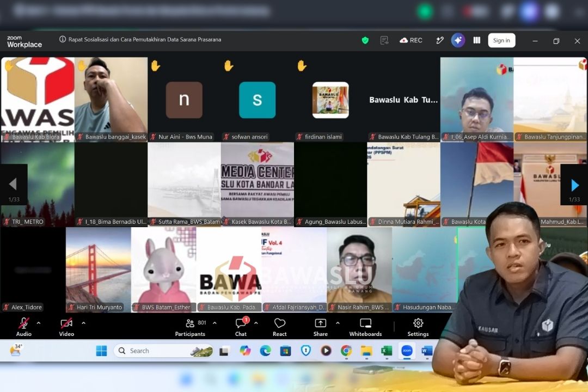
Task: Open Google Chrome in the taskbar
Action: click(x=346, y=351)
